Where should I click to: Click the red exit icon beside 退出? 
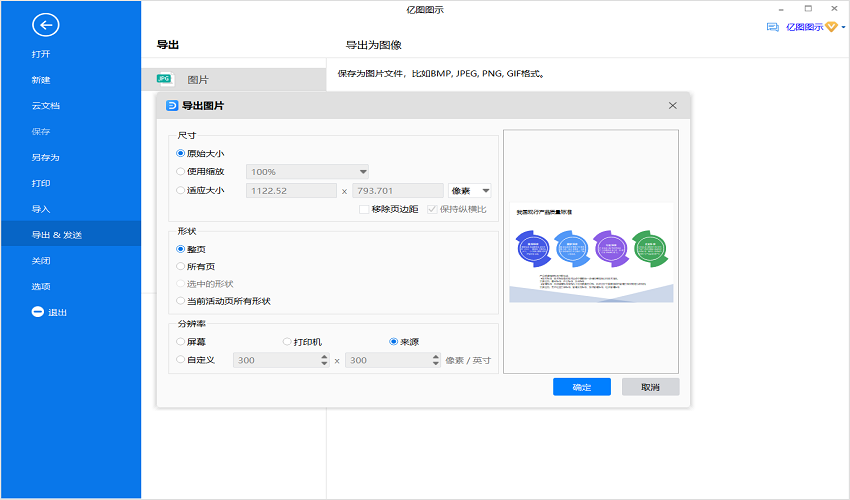click(x=37, y=312)
